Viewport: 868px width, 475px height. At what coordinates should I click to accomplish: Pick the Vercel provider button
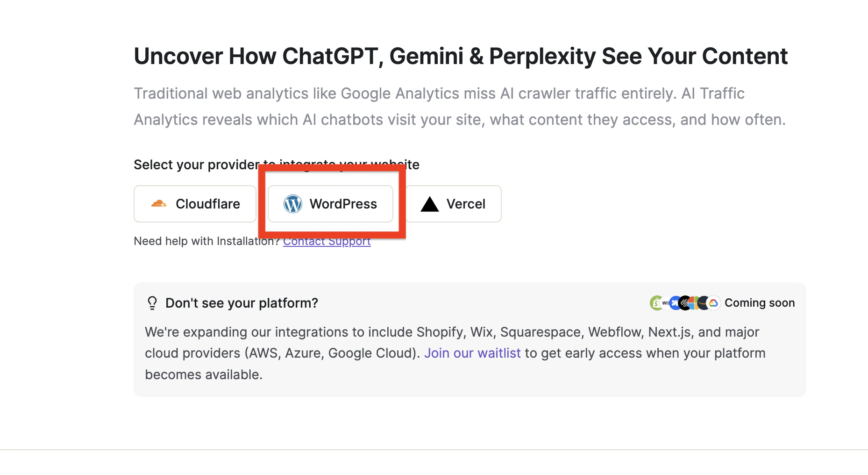[x=453, y=204]
